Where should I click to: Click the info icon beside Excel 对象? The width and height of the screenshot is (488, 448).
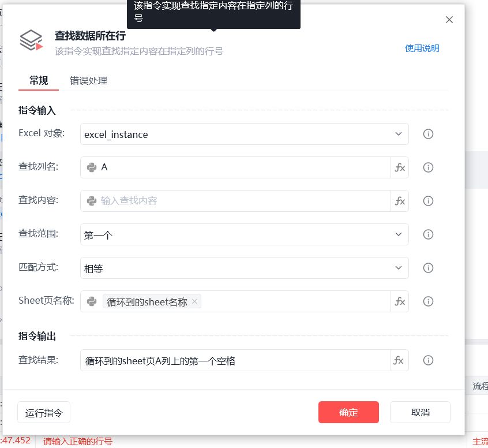[428, 134]
